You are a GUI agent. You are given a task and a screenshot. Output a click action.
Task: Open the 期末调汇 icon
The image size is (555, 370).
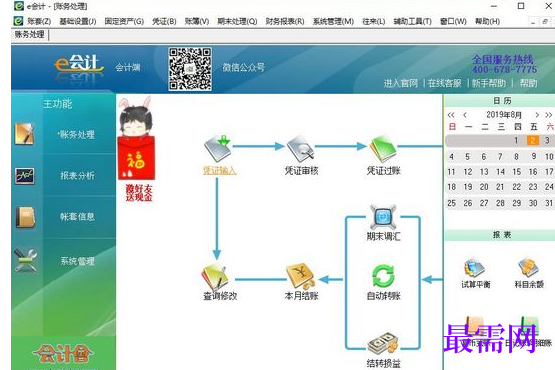(x=383, y=217)
